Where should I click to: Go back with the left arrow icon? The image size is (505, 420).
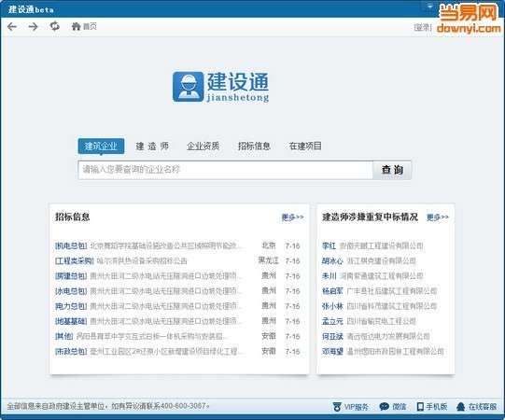[12, 26]
